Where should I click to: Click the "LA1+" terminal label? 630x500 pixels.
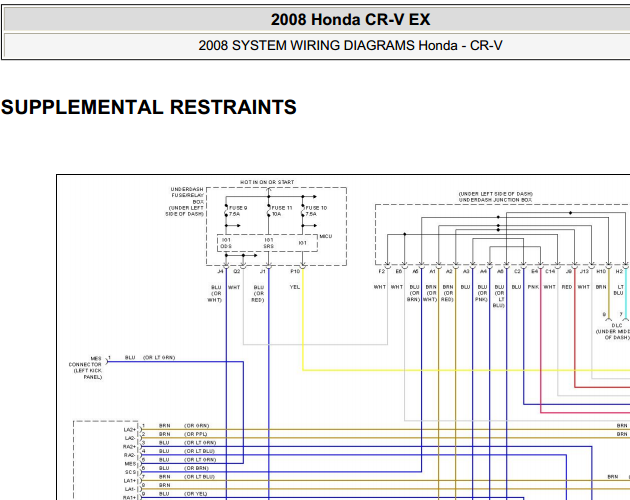(129, 481)
